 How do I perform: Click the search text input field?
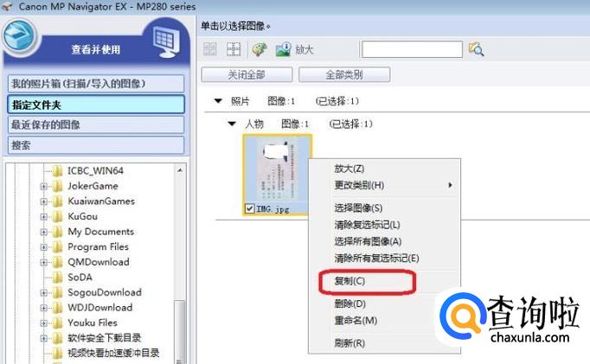pyautogui.click(x=412, y=49)
